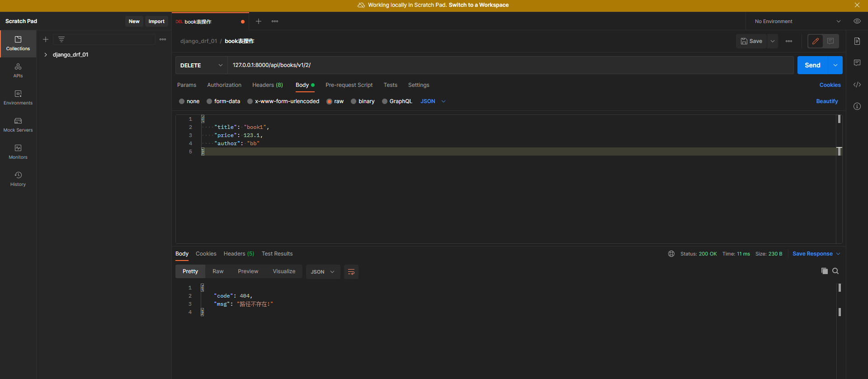The width and height of the screenshot is (868, 379).
Task: Expand the django_drf_01 collection
Action: [46, 55]
